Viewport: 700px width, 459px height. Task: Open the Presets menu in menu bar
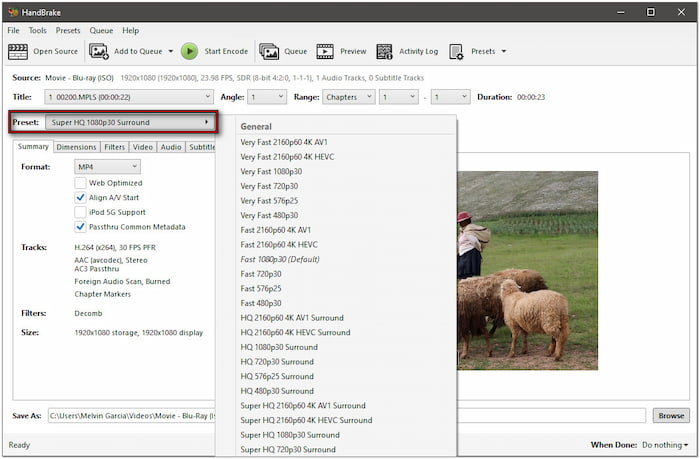click(68, 30)
